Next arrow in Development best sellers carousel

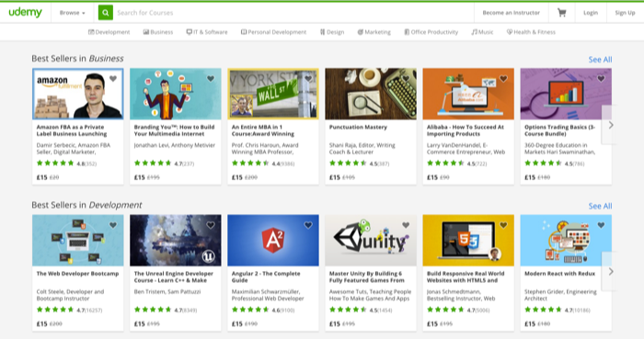[x=610, y=271]
